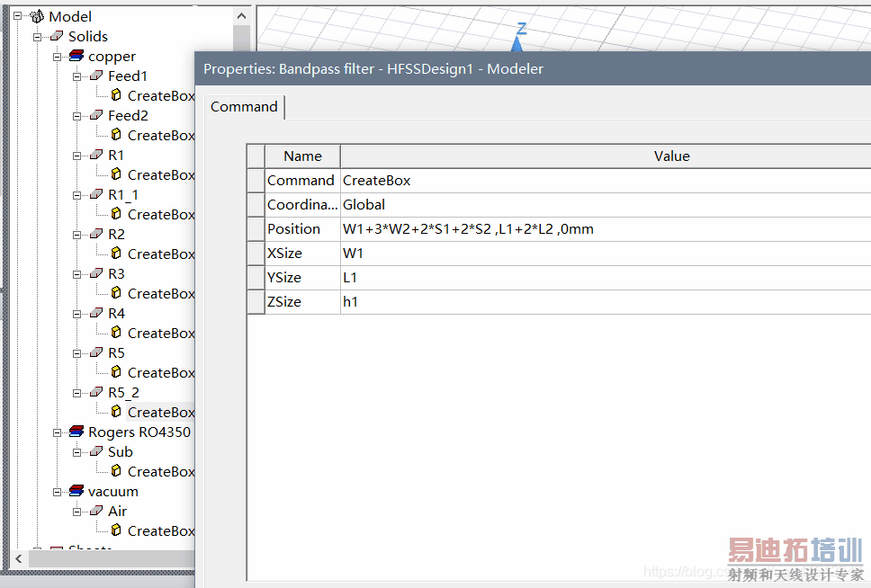Select the Feed2 tree label
Screen dimensions: 871x588
(x=129, y=115)
